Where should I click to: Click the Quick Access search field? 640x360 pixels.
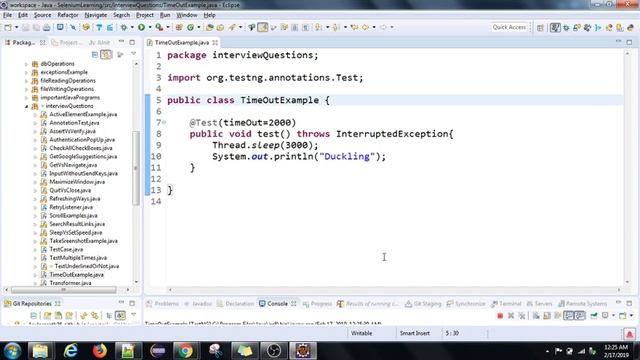point(509,27)
